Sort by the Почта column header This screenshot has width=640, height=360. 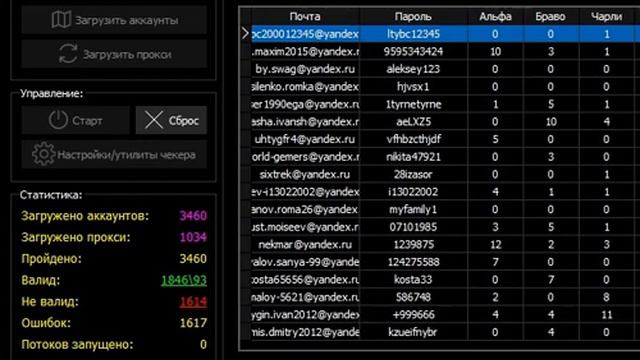(305, 17)
